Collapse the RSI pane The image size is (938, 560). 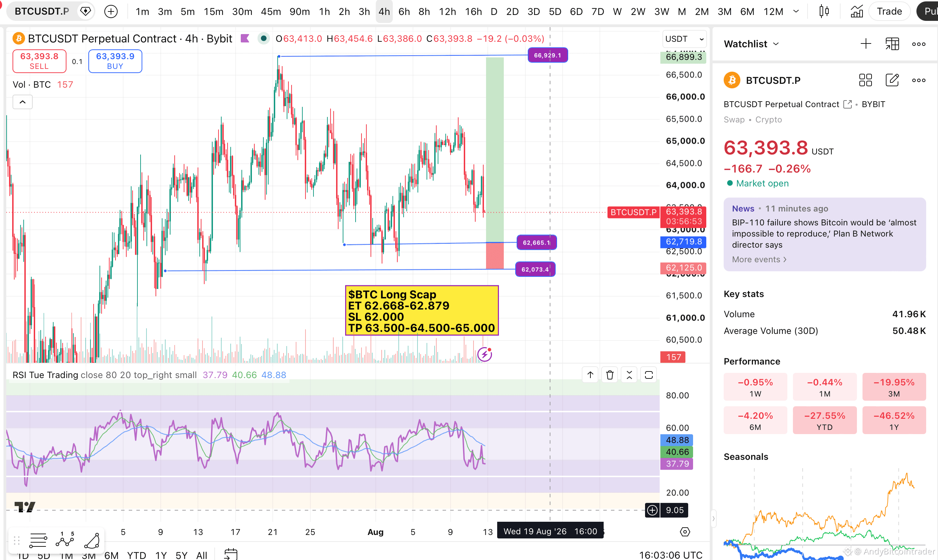[629, 375]
